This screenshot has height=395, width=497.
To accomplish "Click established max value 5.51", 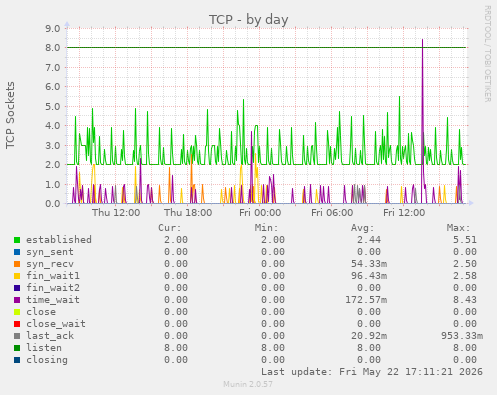I will click(465, 240).
